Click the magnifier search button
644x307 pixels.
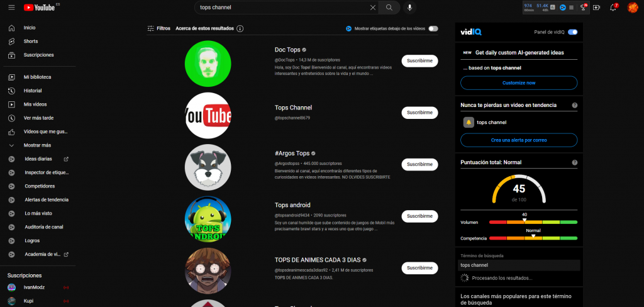pyautogui.click(x=389, y=8)
